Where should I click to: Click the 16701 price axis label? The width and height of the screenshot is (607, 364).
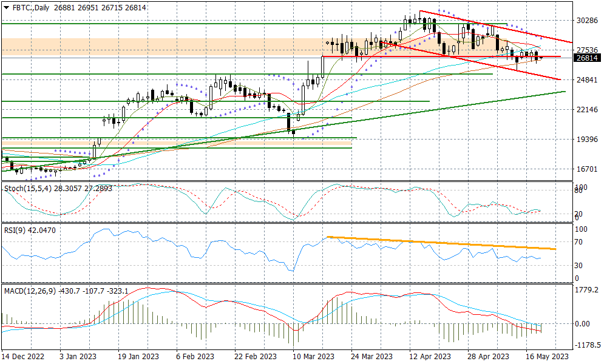pyautogui.click(x=587, y=169)
